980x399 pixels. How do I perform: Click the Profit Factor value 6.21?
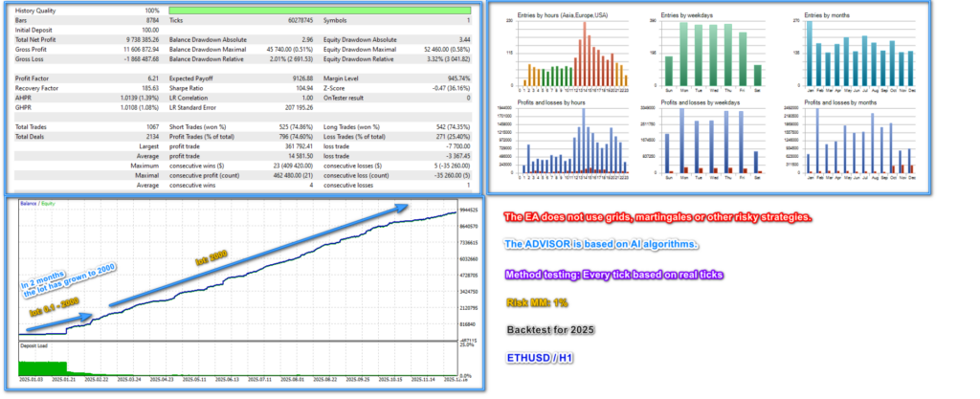(x=154, y=78)
